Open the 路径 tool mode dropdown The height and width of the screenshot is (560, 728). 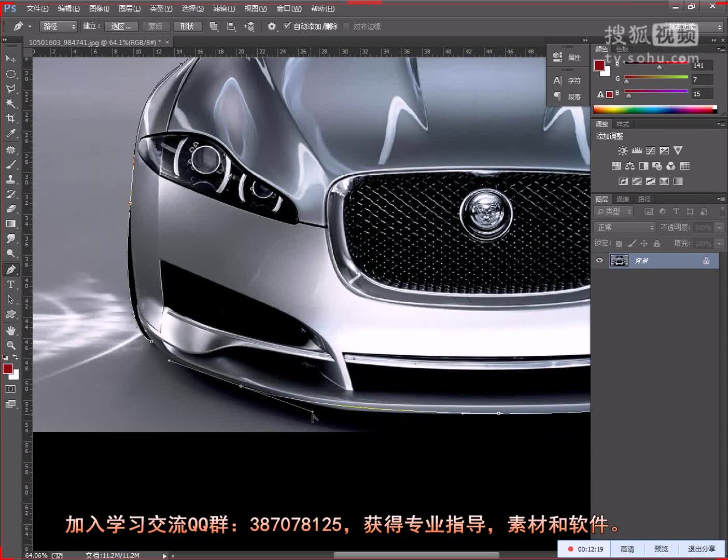[58, 26]
